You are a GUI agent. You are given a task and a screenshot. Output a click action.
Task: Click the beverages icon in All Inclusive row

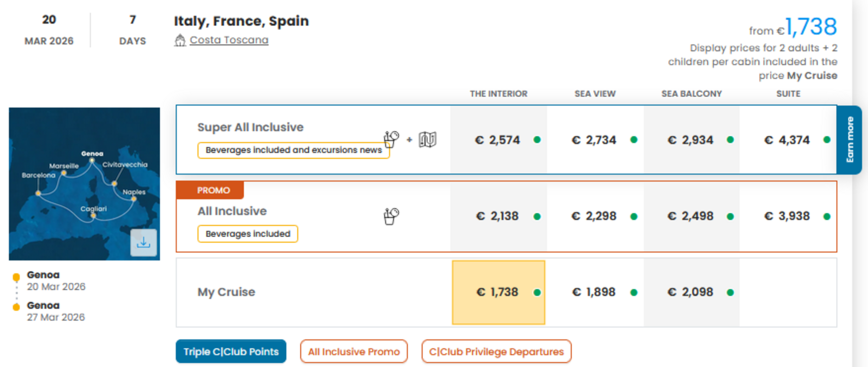391,216
